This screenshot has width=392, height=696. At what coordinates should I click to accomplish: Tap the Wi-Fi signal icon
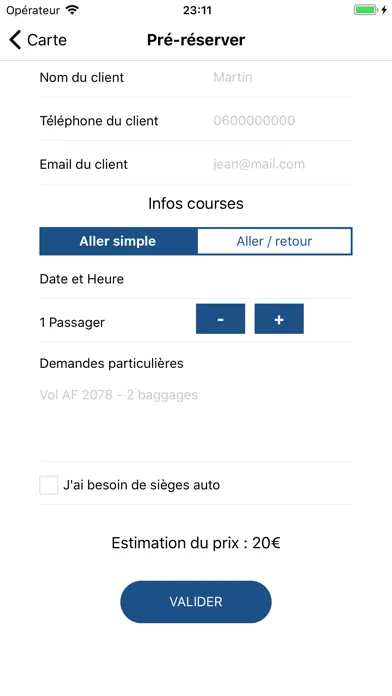71,10
